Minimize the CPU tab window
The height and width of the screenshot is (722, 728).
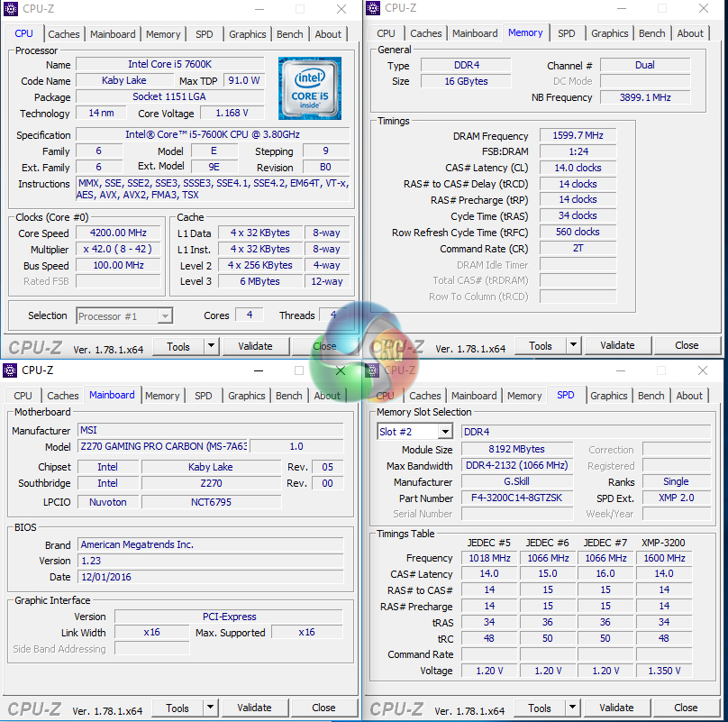point(257,10)
